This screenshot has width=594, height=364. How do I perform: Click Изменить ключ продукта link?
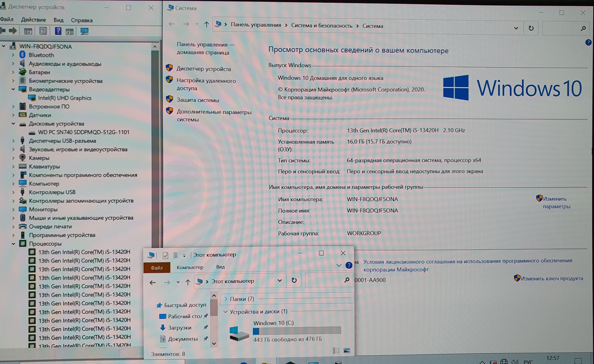pyautogui.click(x=551, y=278)
